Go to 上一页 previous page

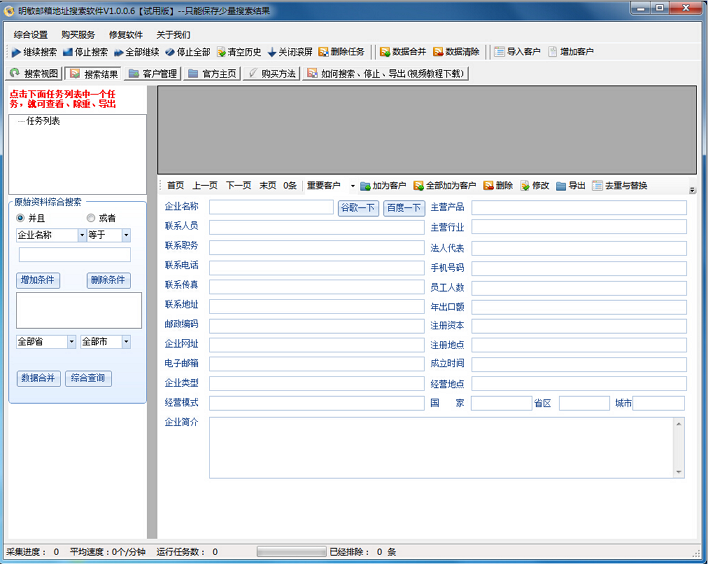point(205,186)
